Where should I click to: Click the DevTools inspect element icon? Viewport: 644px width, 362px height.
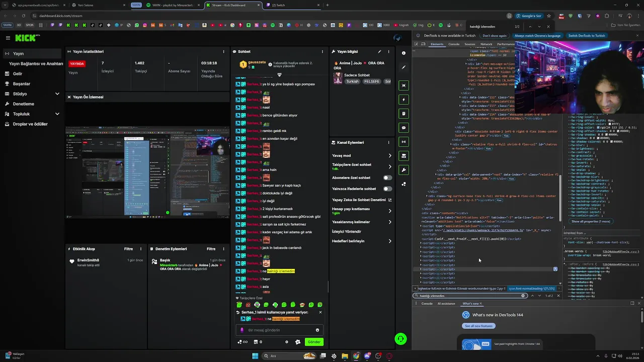[x=416, y=44]
